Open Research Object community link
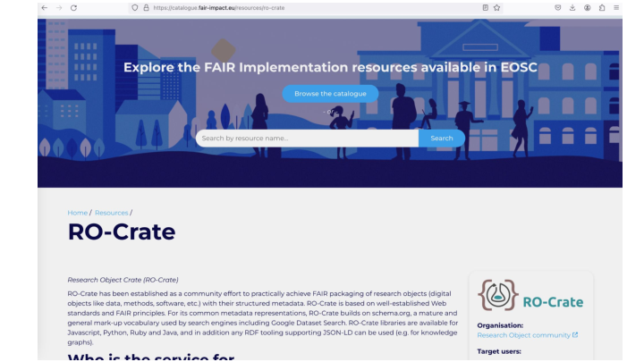644x362 pixels. pyautogui.click(x=523, y=335)
